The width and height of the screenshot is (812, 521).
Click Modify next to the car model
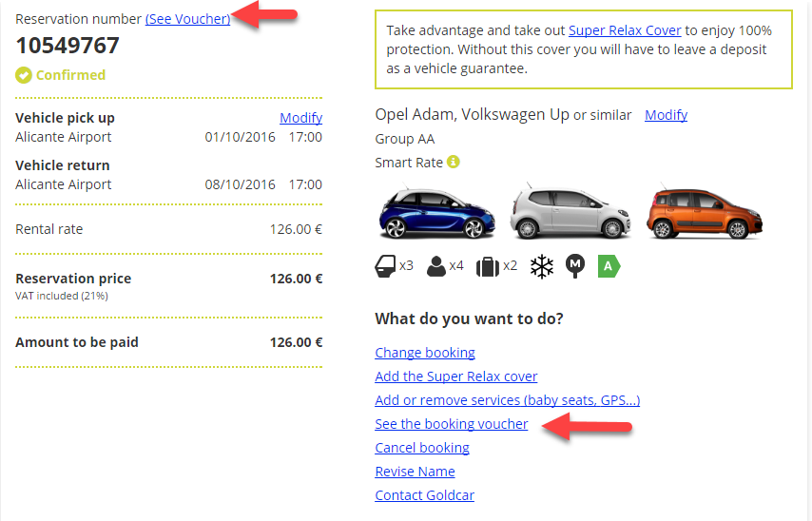pos(666,114)
